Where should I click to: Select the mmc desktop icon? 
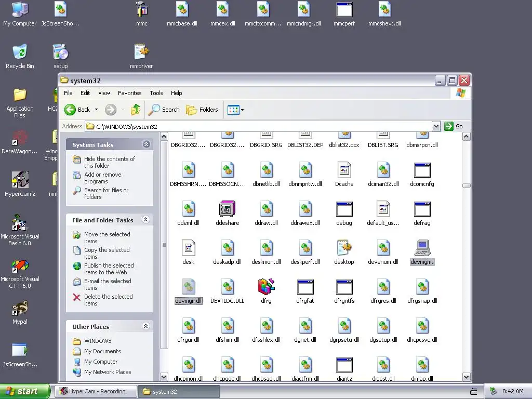click(141, 14)
